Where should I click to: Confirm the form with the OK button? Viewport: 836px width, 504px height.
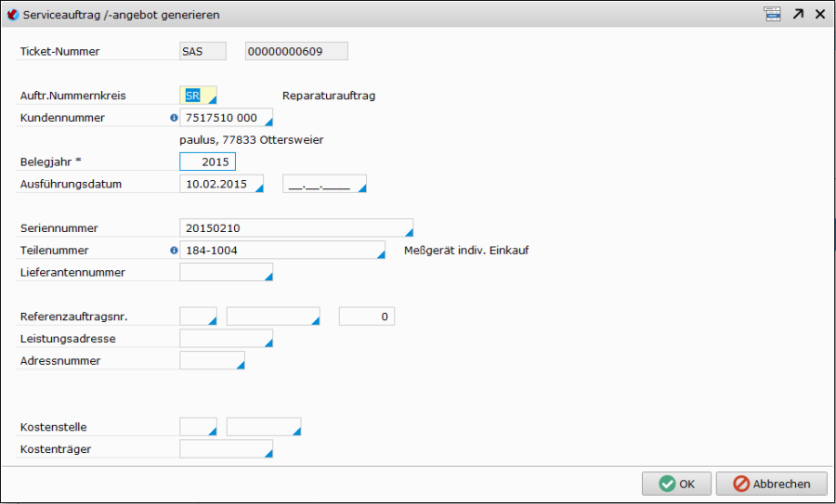(x=676, y=484)
